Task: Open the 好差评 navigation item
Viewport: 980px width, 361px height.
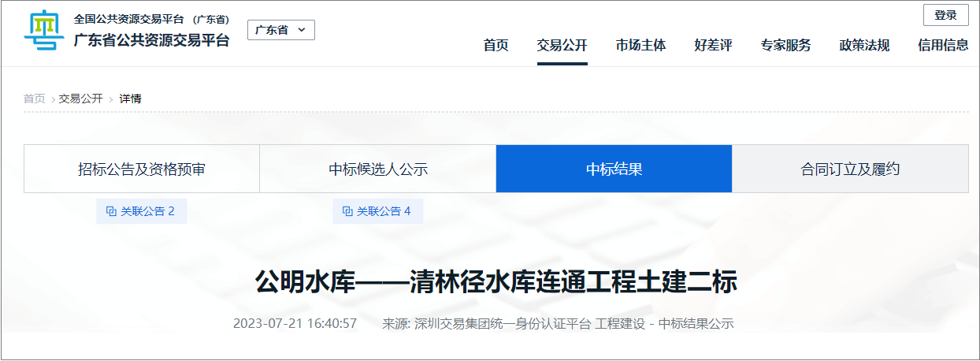Action: click(x=713, y=46)
